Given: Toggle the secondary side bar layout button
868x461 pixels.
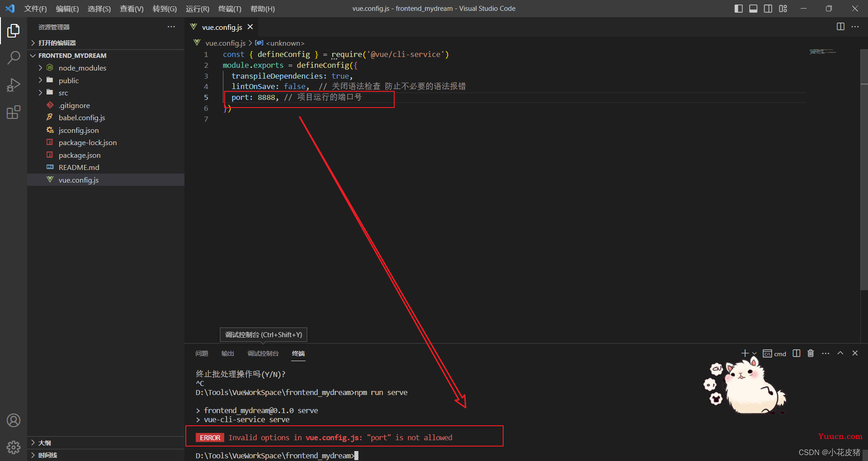Looking at the screenshot, I should click(x=768, y=9).
